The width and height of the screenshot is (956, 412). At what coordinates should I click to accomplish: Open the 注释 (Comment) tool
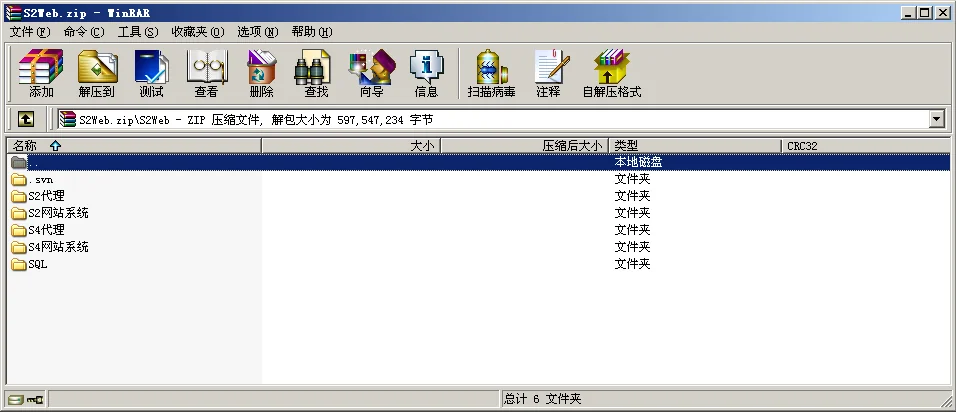click(x=548, y=73)
